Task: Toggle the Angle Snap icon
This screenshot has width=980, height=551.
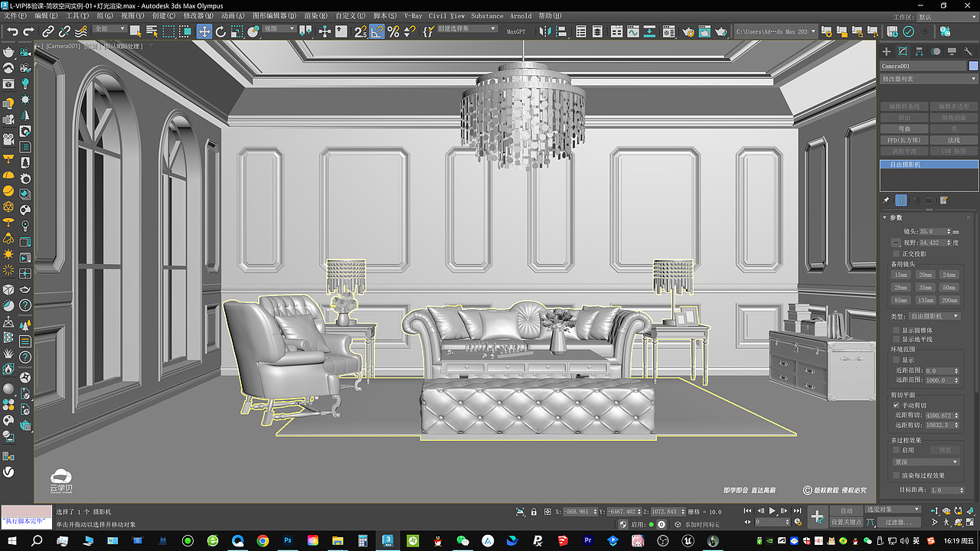Action: (377, 31)
